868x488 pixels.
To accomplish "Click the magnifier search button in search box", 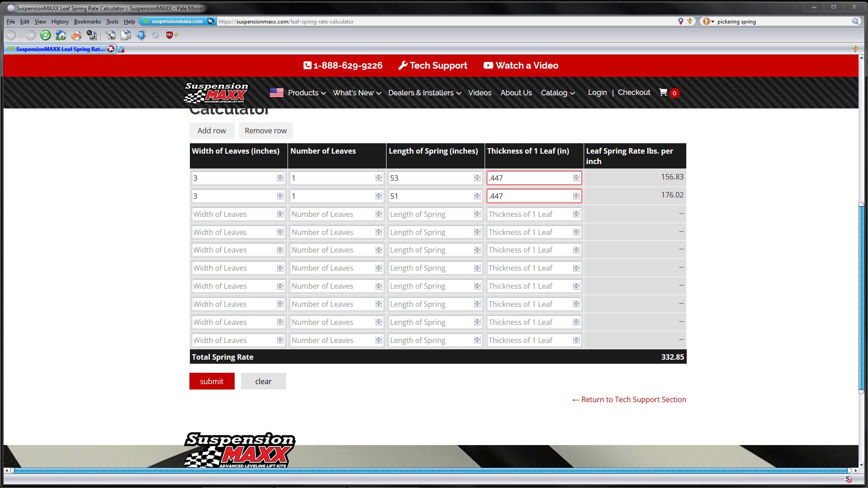I will (x=855, y=21).
